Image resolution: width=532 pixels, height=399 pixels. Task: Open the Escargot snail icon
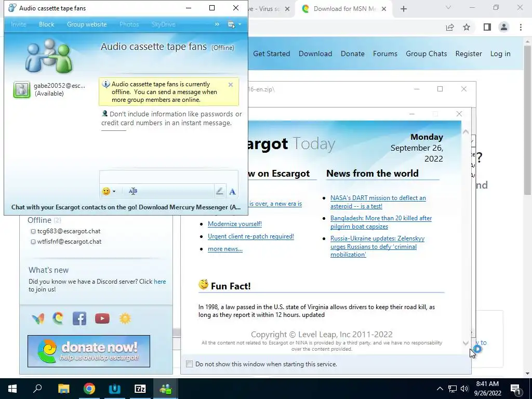pyautogui.click(x=58, y=318)
